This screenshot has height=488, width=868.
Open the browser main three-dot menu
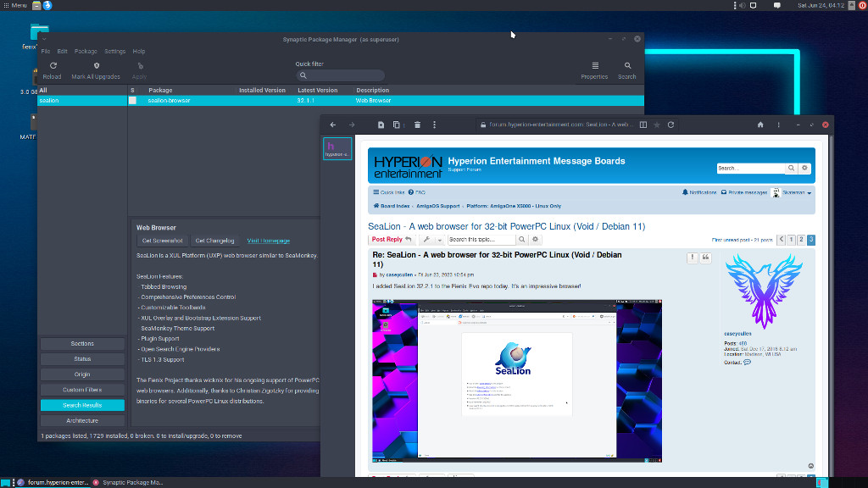[x=779, y=125]
